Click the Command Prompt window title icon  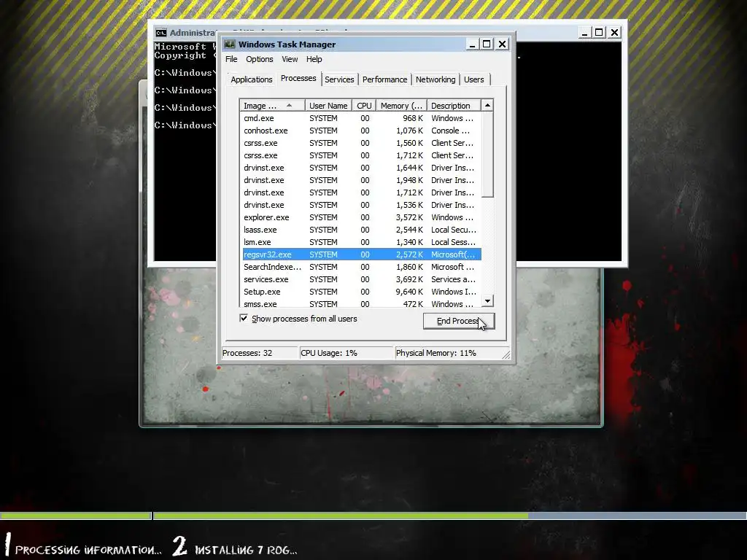pyautogui.click(x=161, y=32)
